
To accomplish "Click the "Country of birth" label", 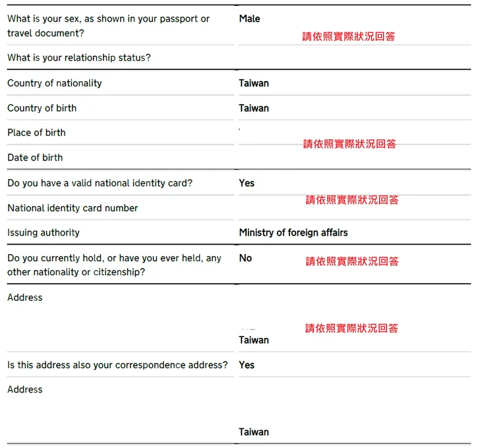I will point(42,108).
